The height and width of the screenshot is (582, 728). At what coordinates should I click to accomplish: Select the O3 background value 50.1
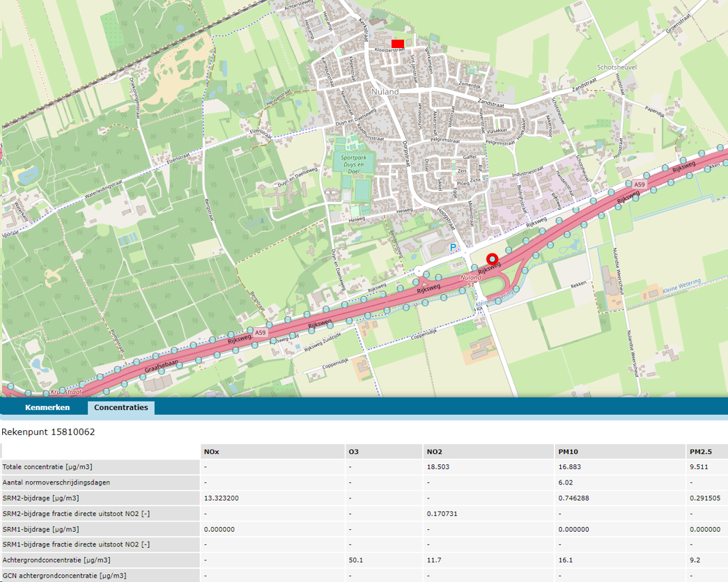pos(356,560)
